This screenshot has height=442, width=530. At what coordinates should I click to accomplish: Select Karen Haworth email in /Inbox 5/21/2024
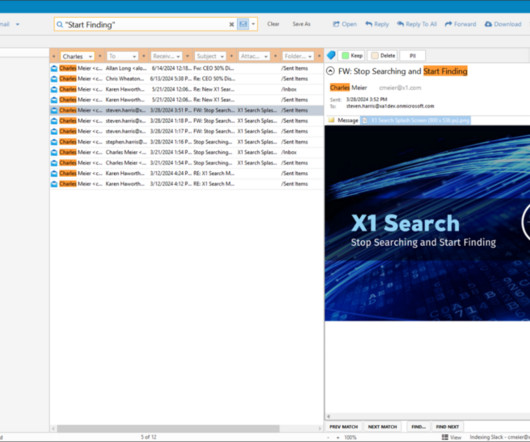(186, 89)
